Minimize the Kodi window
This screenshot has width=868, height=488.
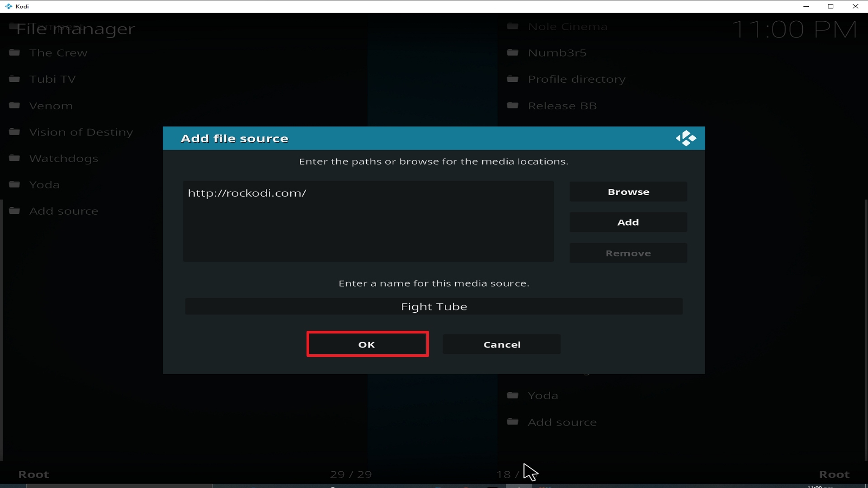[x=806, y=6]
